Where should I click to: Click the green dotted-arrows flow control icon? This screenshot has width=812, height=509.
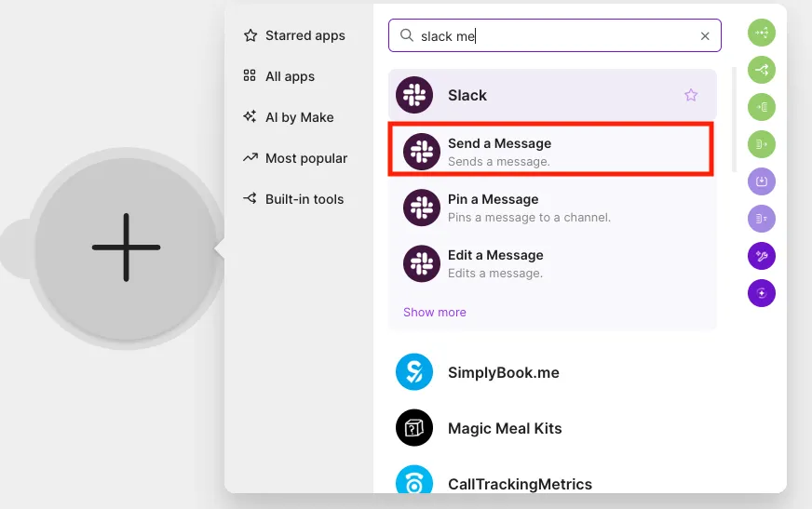(x=762, y=33)
